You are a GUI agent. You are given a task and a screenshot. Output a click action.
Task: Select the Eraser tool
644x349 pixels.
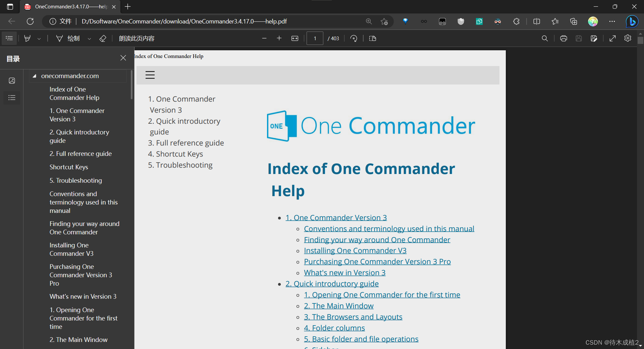103,39
